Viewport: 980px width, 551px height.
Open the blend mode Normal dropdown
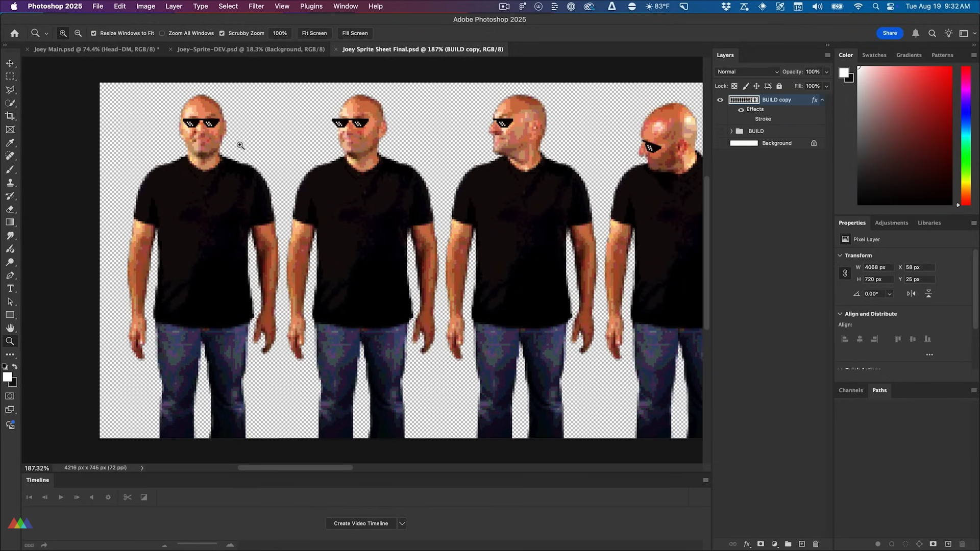pyautogui.click(x=747, y=72)
